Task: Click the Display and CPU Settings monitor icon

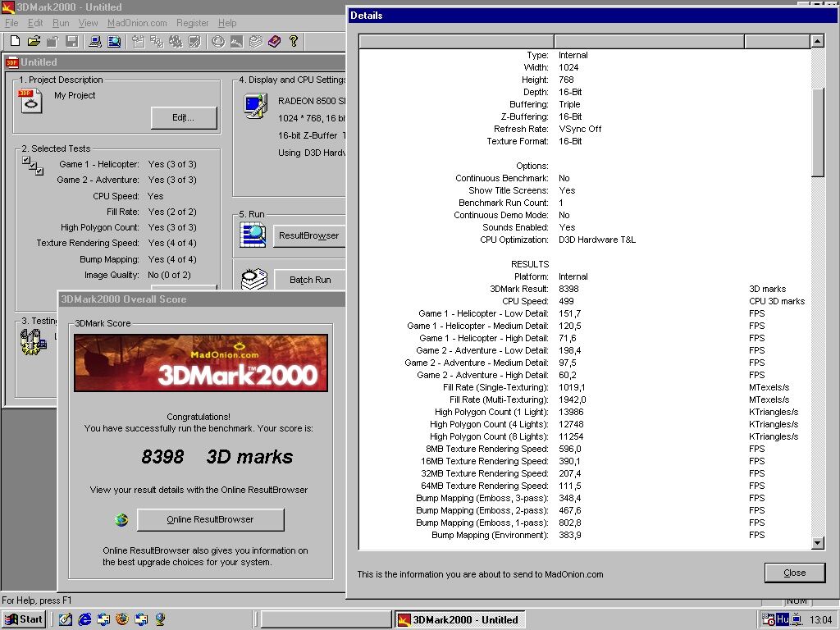Action: pos(256,106)
